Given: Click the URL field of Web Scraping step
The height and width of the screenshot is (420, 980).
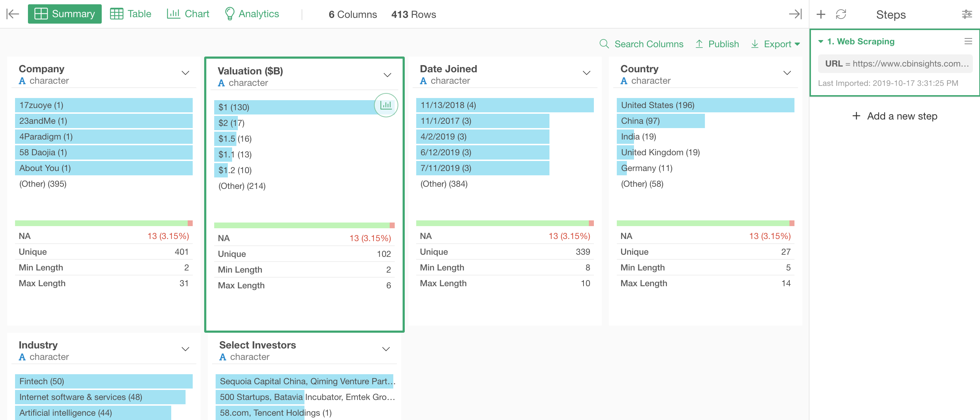Looking at the screenshot, I should click(895, 63).
